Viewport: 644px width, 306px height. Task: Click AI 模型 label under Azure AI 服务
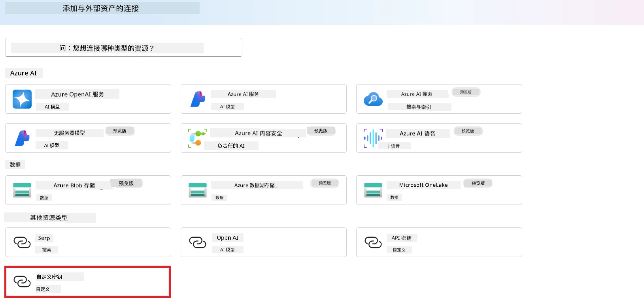227,107
